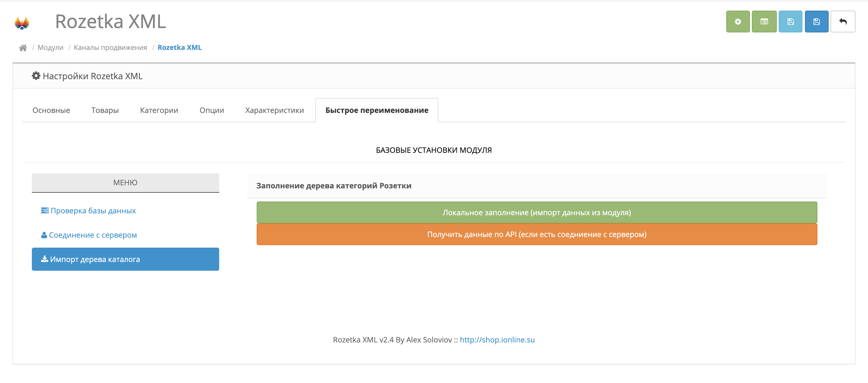Open the Опции tab
The height and width of the screenshot is (383, 868).
click(x=212, y=110)
